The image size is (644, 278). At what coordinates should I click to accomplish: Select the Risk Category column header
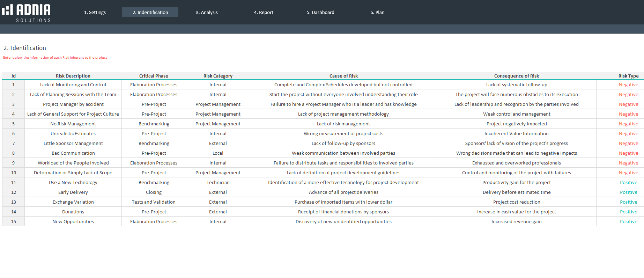point(218,76)
